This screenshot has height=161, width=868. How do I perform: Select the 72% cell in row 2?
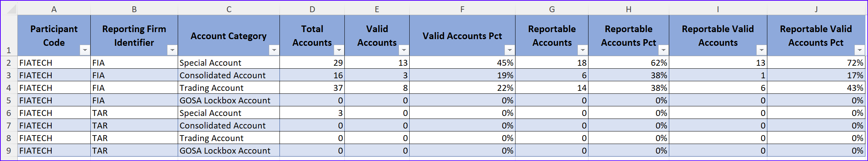816,63
